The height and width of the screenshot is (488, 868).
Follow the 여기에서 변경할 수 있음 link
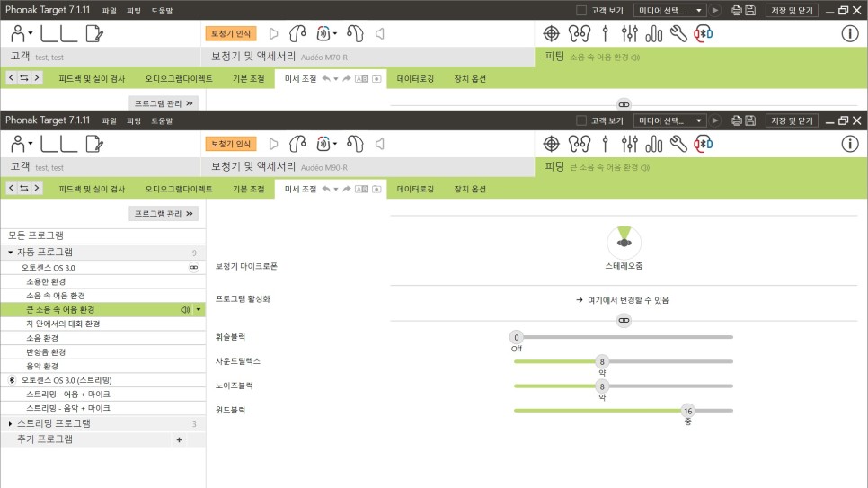tap(622, 300)
